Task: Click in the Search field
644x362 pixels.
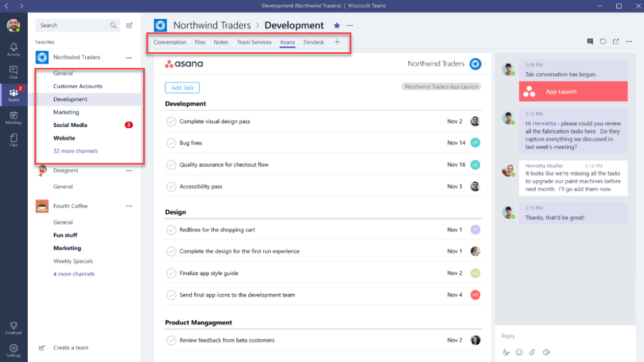Action: tap(77, 25)
